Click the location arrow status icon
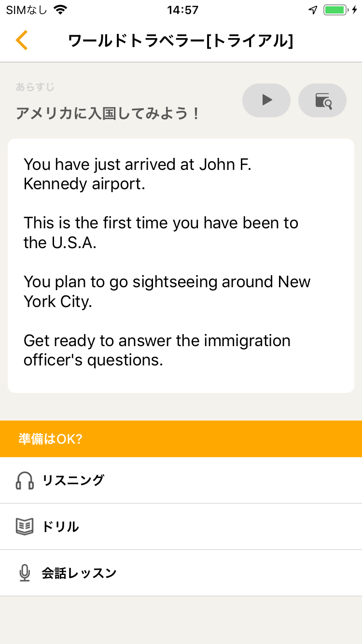The image size is (362, 644). pyautogui.click(x=313, y=10)
